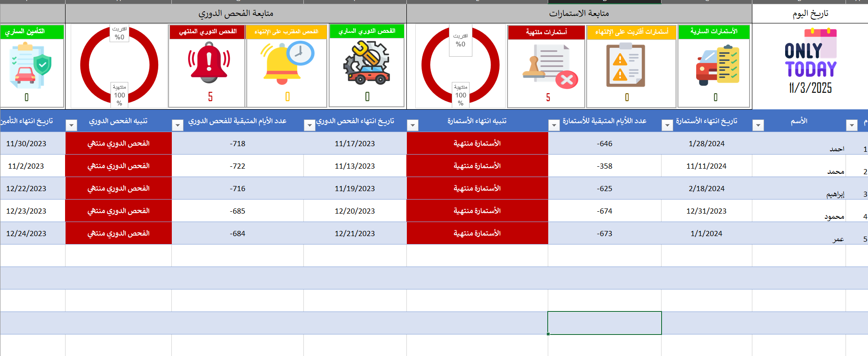The height and width of the screenshot is (356, 868).
Task: Open filter dropdown for عدد الأيام المتبقية للأستمارة column
Action: (554, 125)
